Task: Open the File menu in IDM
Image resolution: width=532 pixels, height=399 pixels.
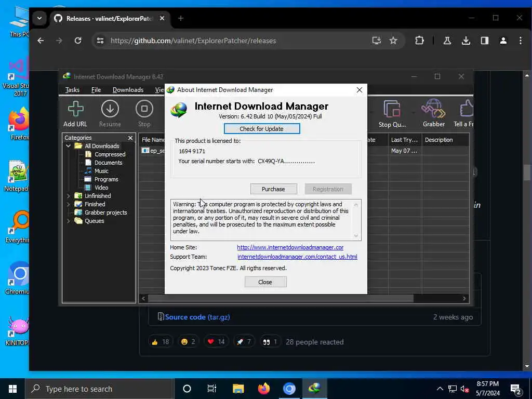Action: (x=96, y=90)
